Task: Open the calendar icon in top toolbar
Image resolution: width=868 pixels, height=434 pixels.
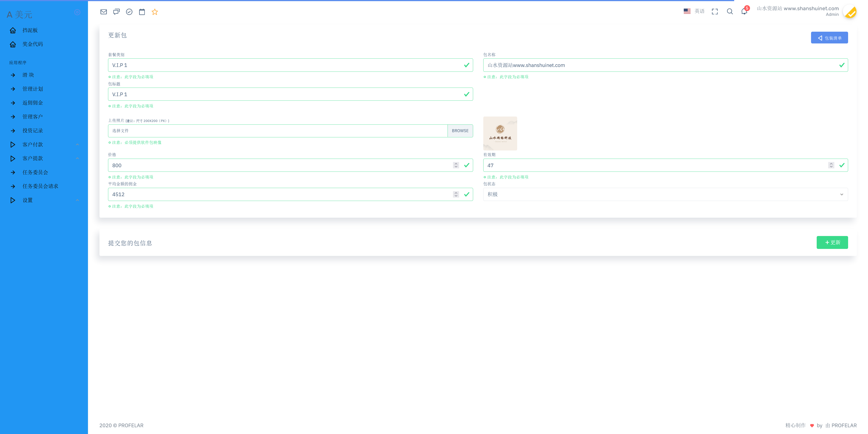Action: (x=142, y=12)
